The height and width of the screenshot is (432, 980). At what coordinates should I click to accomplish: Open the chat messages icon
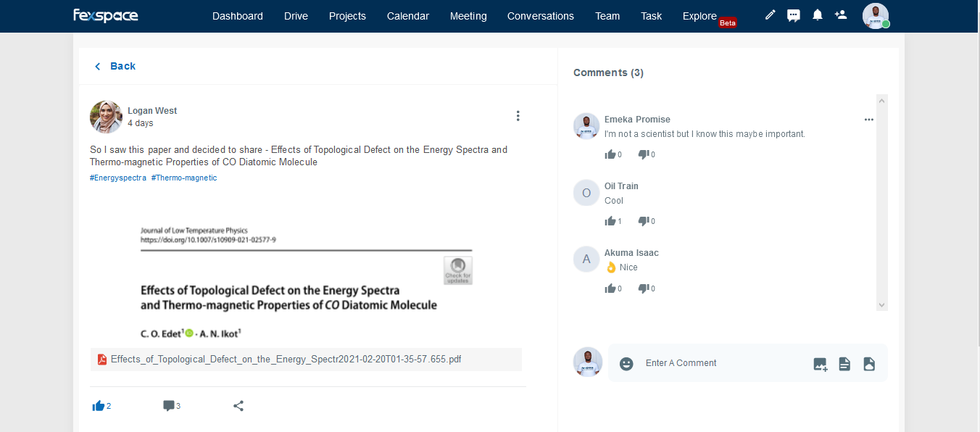[x=794, y=15]
